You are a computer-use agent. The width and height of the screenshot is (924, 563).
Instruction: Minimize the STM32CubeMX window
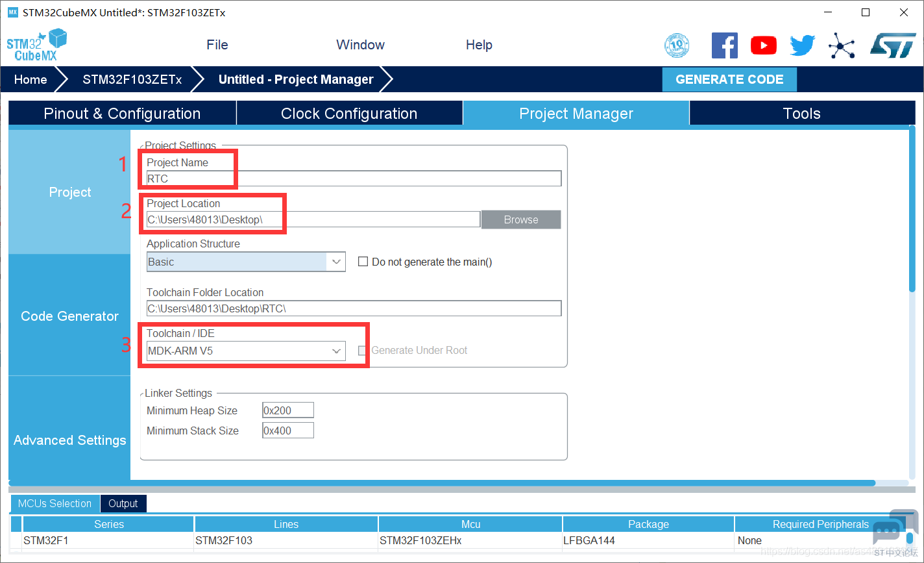click(x=827, y=12)
